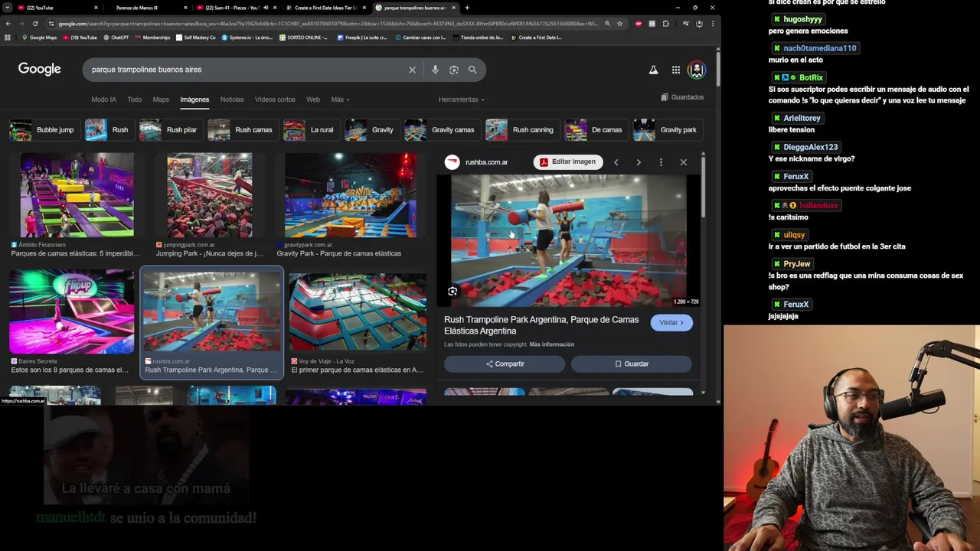Select the Bubble jump filter chip
Viewport: 980px width, 551px height.
click(43, 130)
